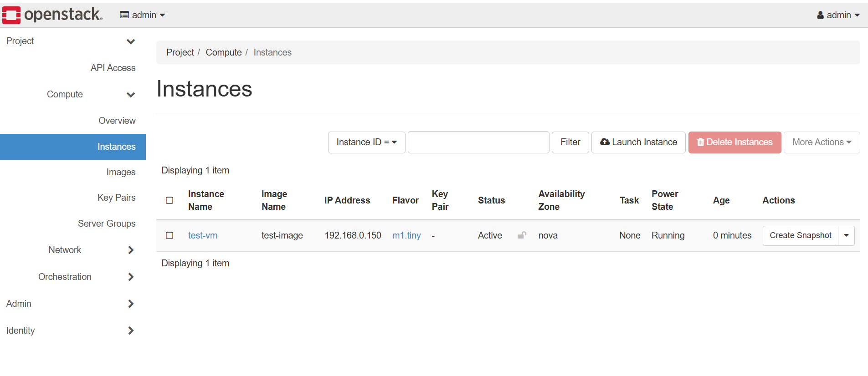Click the Age column header

coord(721,200)
